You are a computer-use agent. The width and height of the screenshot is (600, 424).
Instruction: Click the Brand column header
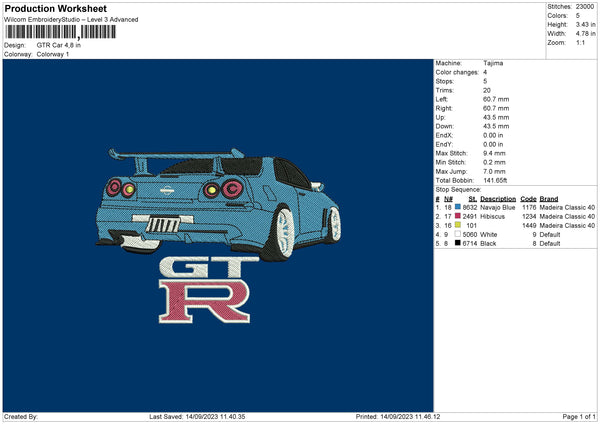coord(549,199)
